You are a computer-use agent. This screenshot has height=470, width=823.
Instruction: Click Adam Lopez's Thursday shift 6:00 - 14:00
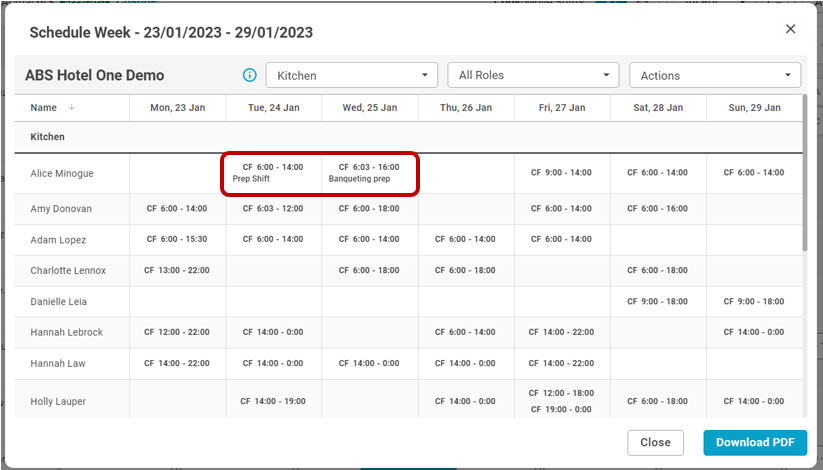[x=465, y=239]
